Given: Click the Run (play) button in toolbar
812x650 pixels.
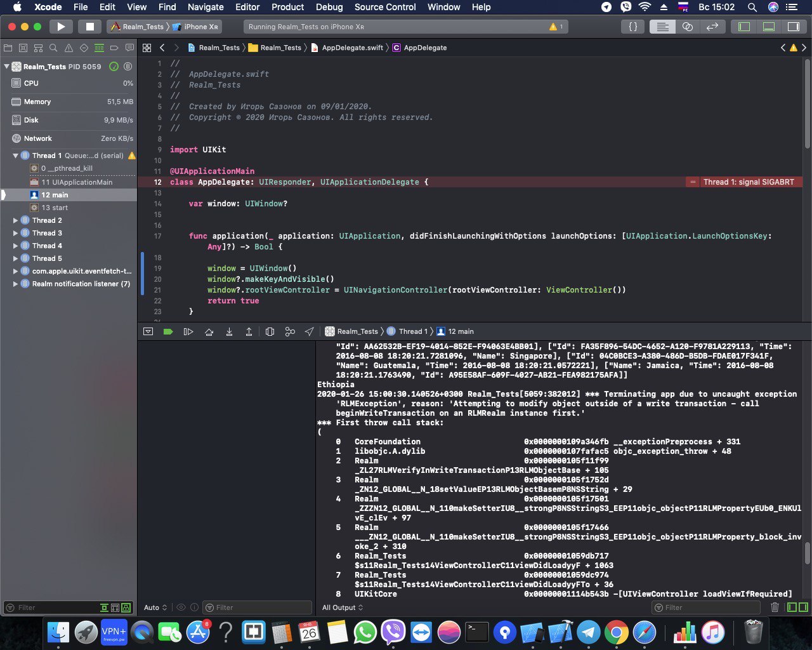Looking at the screenshot, I should tap(61, 27).
